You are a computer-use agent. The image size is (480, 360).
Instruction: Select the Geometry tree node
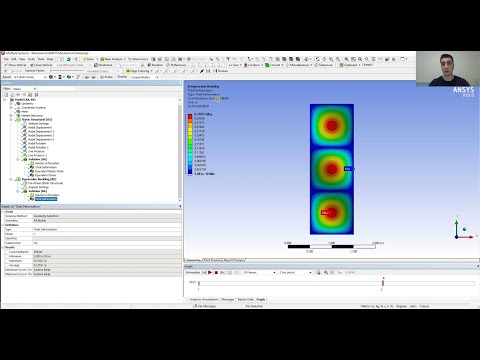27,104
